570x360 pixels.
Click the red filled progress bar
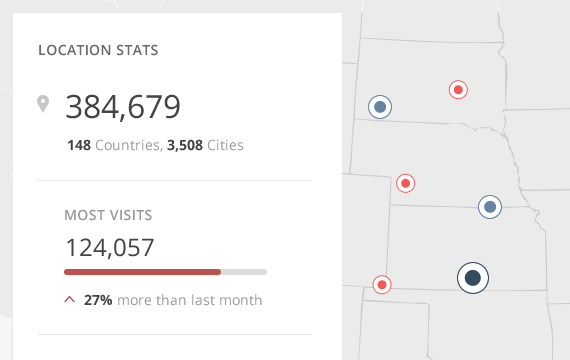click(142, 272)
